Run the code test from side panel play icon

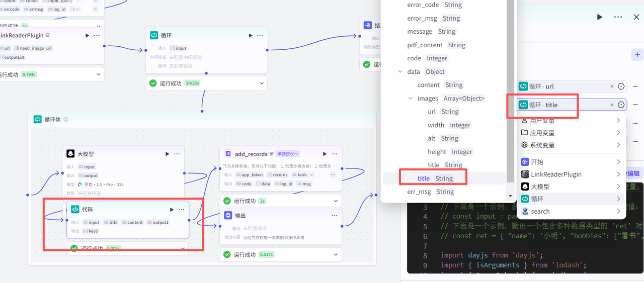coord(600,17)
